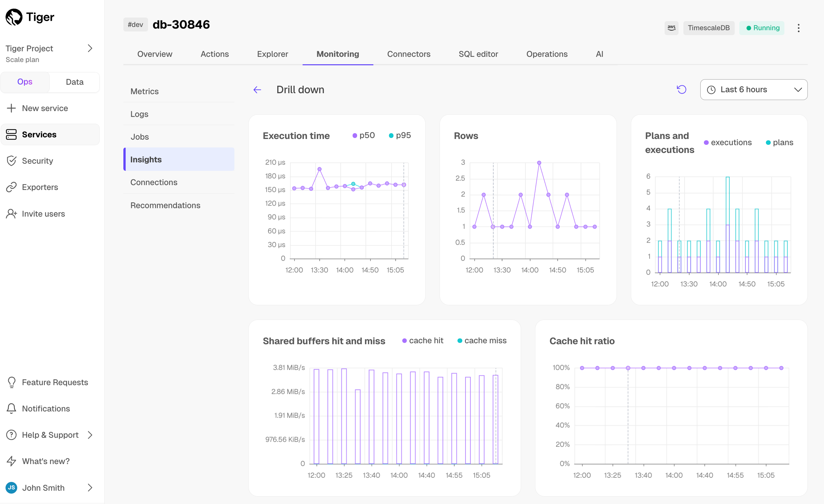Open the Recommendations section
The image size is (824, 504).
coord(165,205)
